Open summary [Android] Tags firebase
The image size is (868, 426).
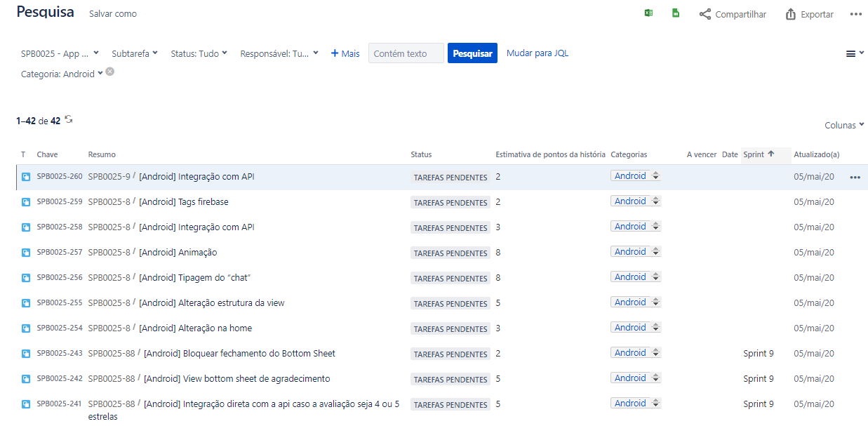[184, 202]
